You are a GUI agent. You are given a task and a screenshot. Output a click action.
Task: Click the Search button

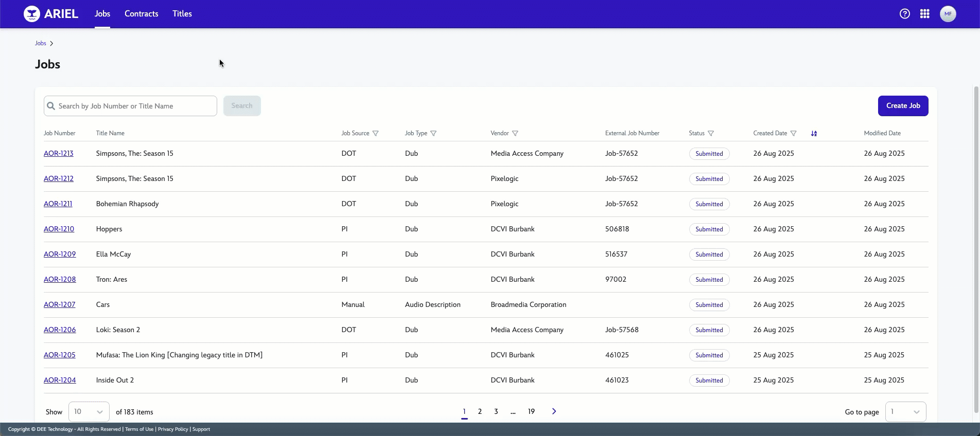(242, 106)
